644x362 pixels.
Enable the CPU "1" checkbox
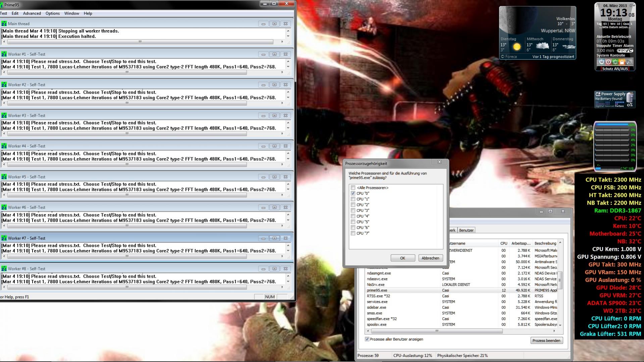[x=353, y=199]
